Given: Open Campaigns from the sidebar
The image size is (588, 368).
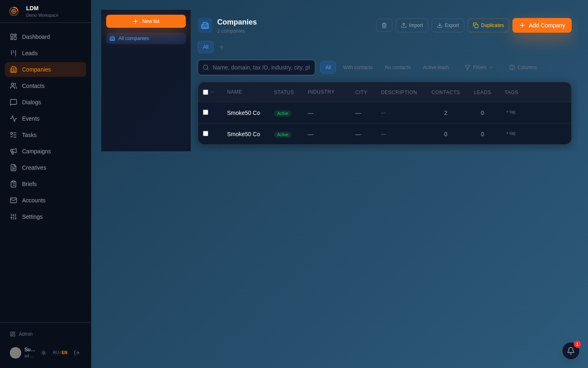Looking at the screenshot, I should coord(45,151).
